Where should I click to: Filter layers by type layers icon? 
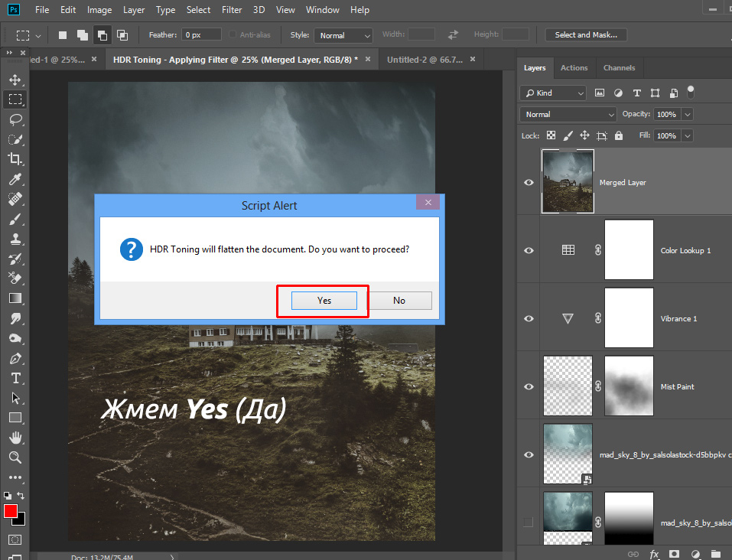636,93
